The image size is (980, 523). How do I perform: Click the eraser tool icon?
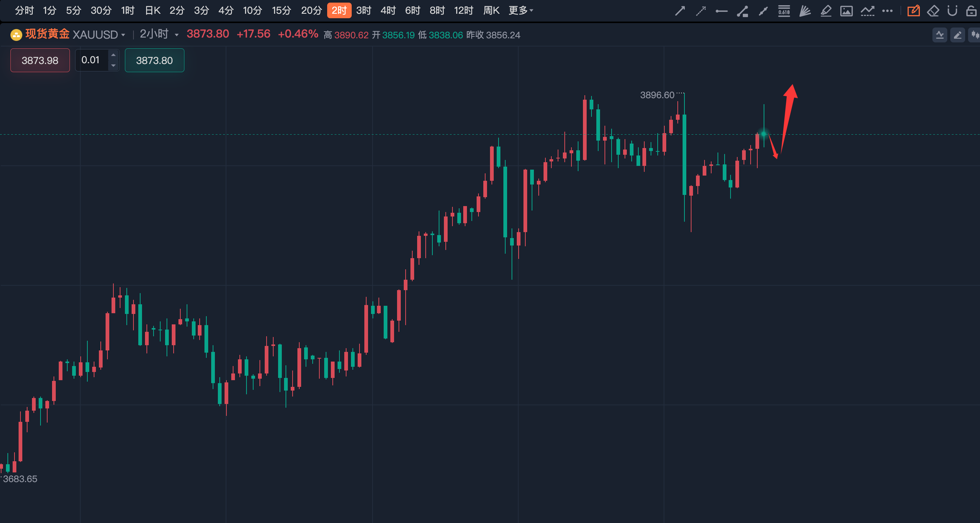coord(933,11)
